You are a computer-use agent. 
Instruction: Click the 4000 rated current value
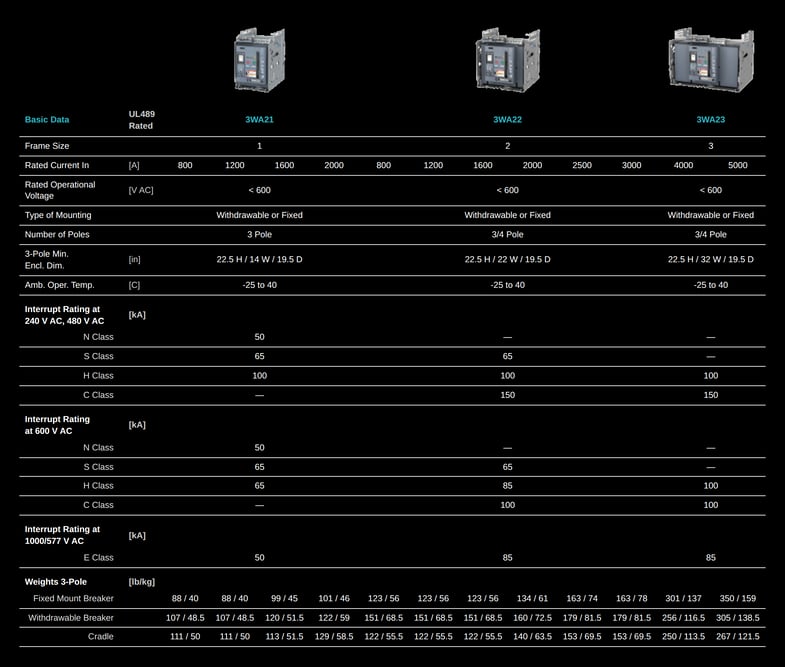tap(683, 165)
